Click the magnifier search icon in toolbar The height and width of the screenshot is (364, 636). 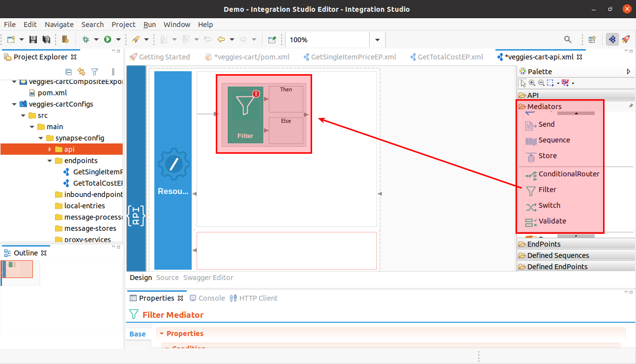coord(568,39)
